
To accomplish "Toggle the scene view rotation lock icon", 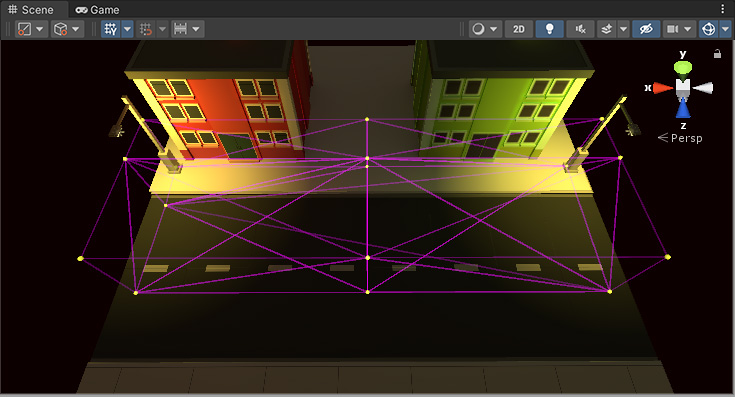I will [x=717, y=54].
